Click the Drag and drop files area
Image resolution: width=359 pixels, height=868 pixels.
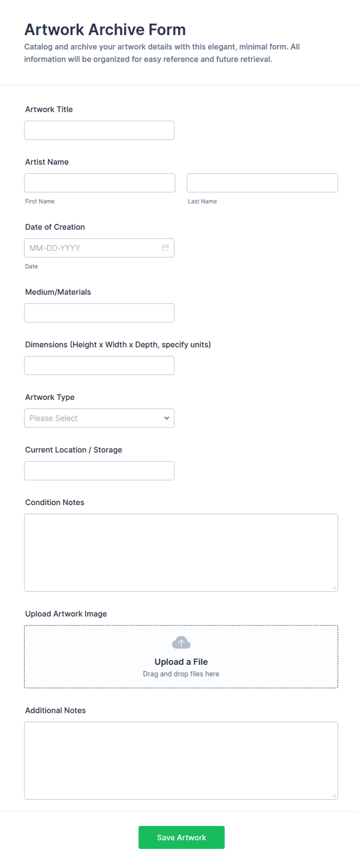coord(181,657)
